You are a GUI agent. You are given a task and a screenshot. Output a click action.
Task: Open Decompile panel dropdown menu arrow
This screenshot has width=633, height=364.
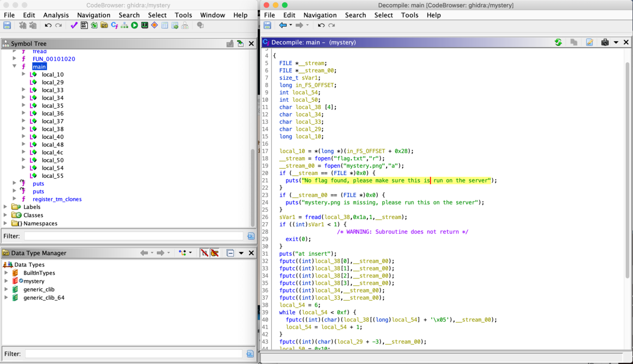(x=616, y=43)
